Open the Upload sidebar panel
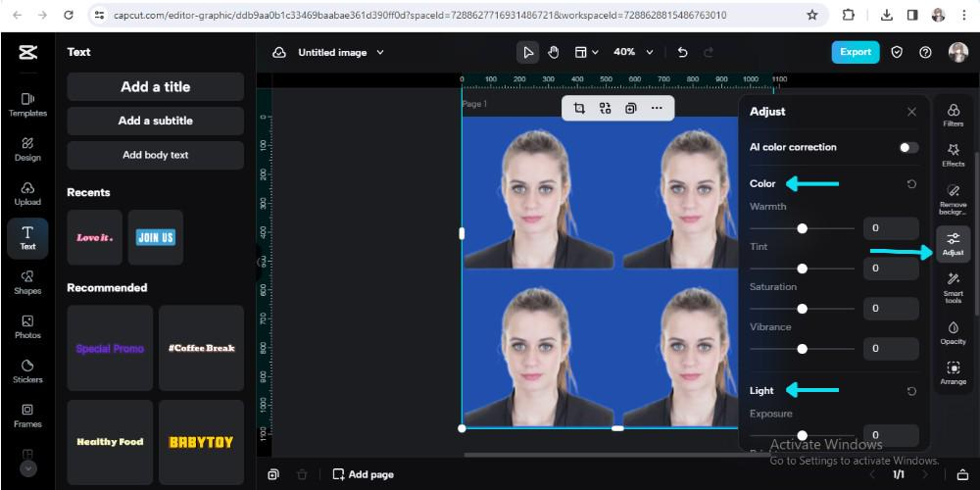The height and width of the screenshot is (490, 980). [x=27, y=194]
